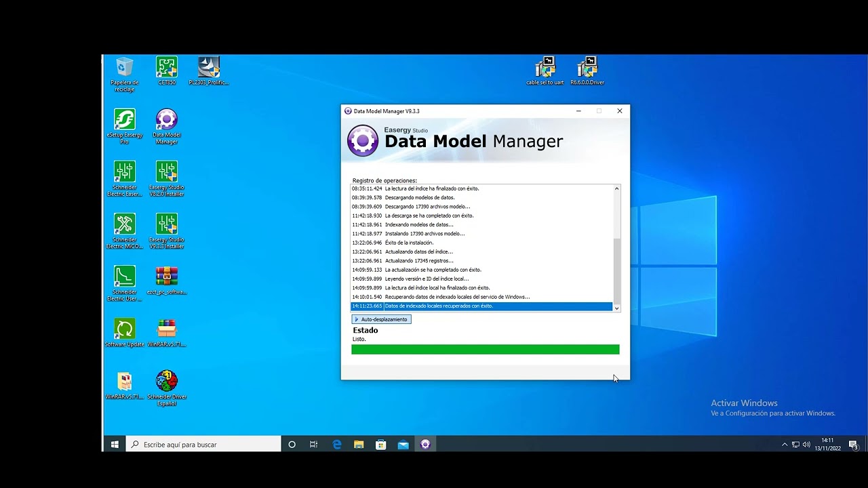The image size is (868, 488).
Task: Open Cortana circle on taskbar
Action: 292,445
